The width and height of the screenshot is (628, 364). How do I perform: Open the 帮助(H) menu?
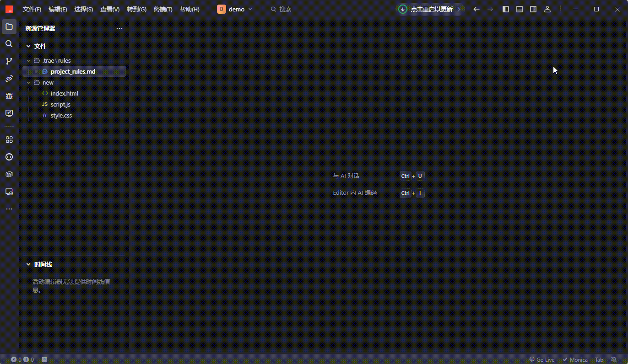(189, 9)
